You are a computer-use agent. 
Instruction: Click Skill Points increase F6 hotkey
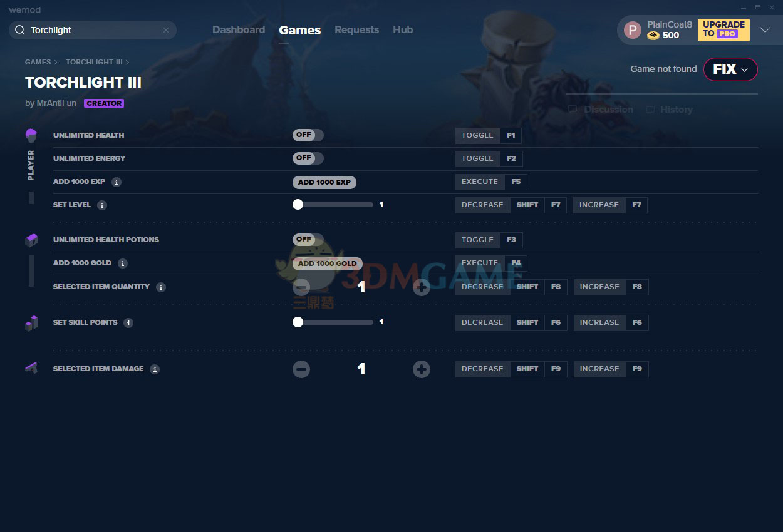coord(637,322)
